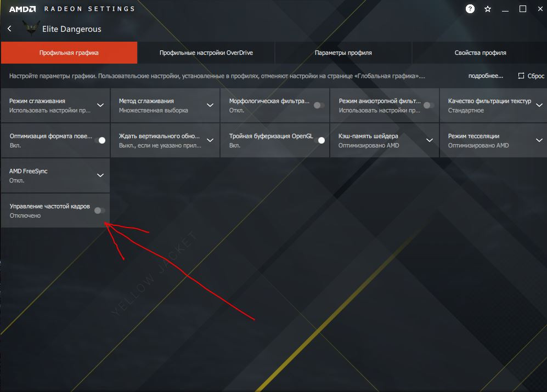
Task: Click the Radeon Settings title text
Action: point(89,9)
